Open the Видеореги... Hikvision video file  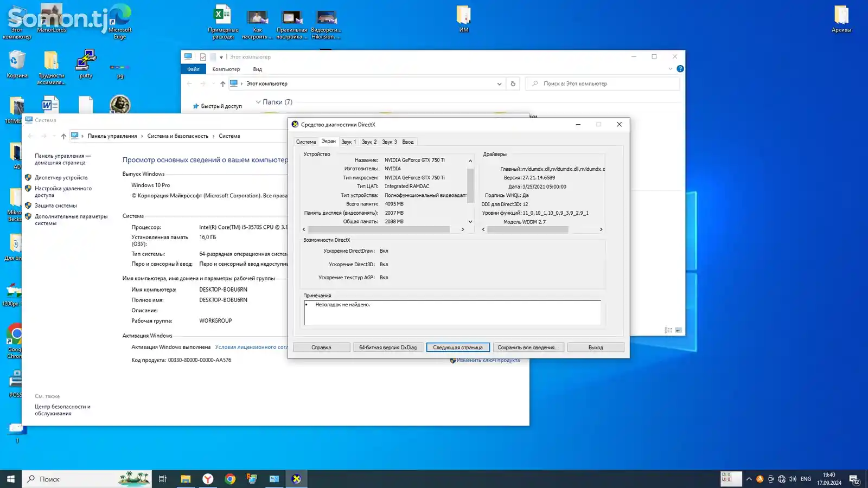(326, 24)
